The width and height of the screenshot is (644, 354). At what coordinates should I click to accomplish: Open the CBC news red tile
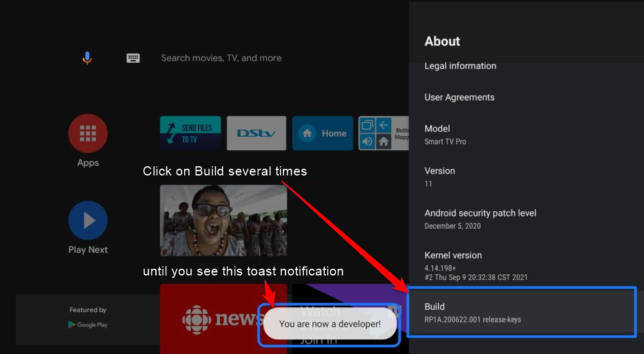[223, 318]
